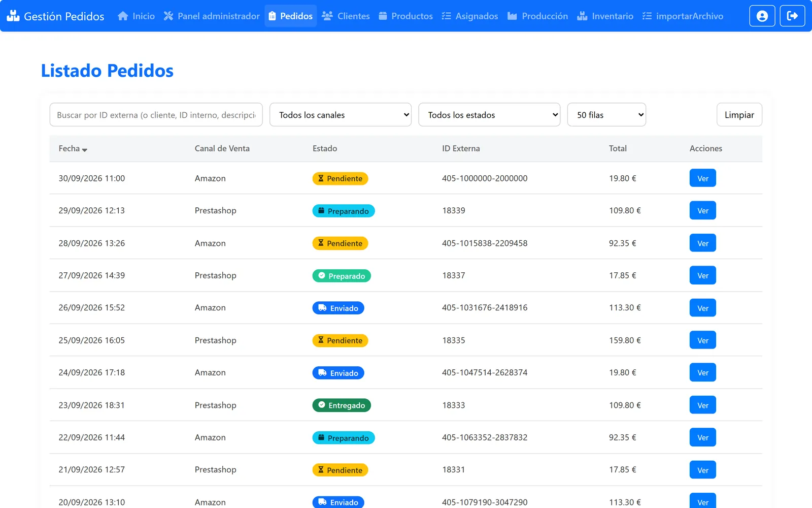Open the Productos menu item
The height and width of the screenshot is (508, 812).
point(405,16)
